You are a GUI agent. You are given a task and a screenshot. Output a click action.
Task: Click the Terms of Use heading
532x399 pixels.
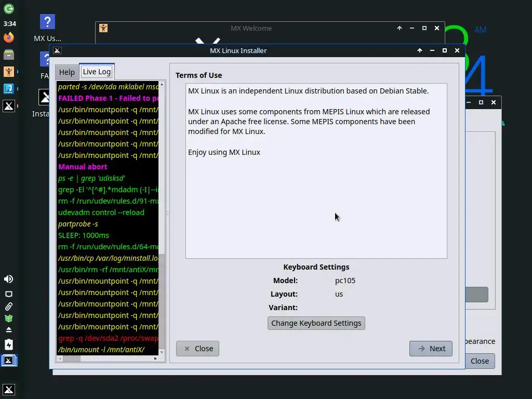point(198,75)
